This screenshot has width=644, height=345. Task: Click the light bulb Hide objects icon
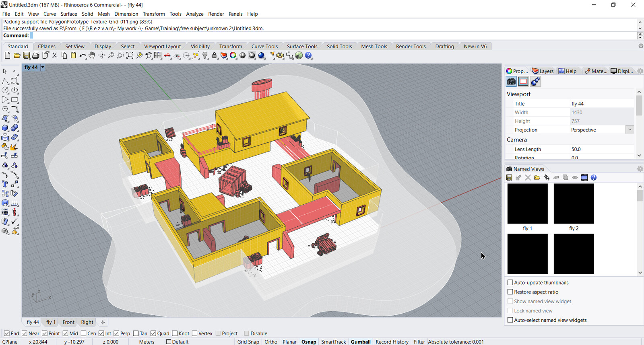(205, 55)
